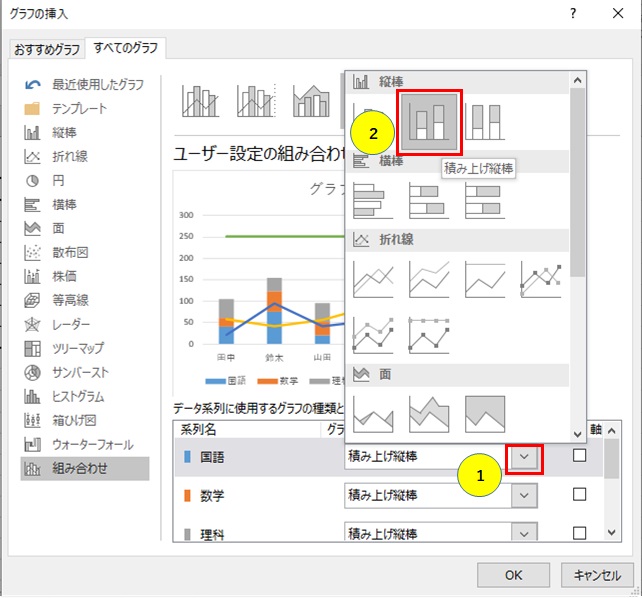Close the グラフの挿入 dialog

(618, 14)
